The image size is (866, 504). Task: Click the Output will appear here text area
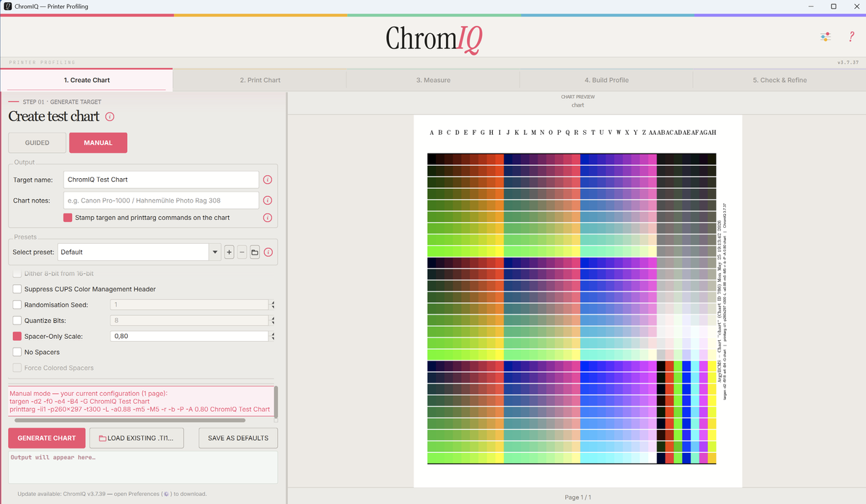click(x=143, y=467)
